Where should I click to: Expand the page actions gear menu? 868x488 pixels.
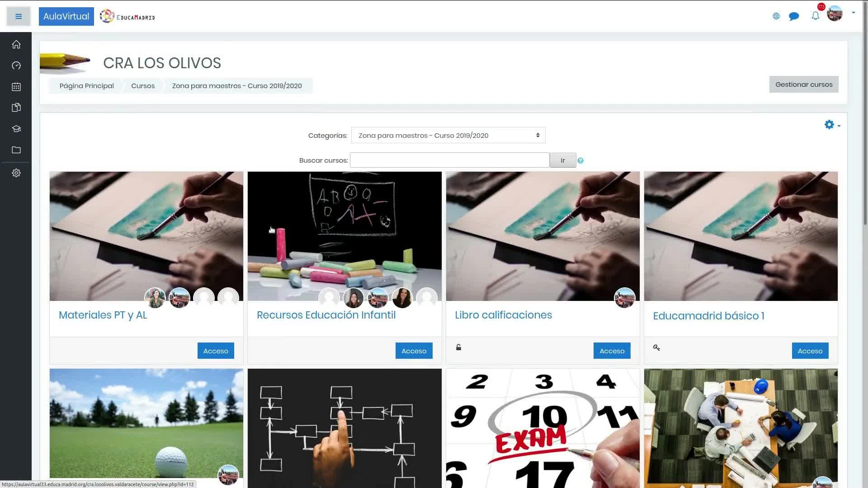[x=832, y=125]
